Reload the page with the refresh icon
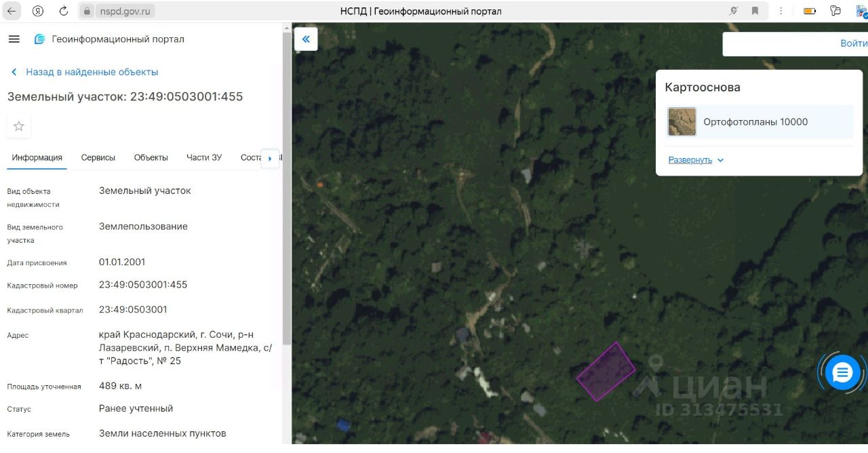 coord(64,11)
